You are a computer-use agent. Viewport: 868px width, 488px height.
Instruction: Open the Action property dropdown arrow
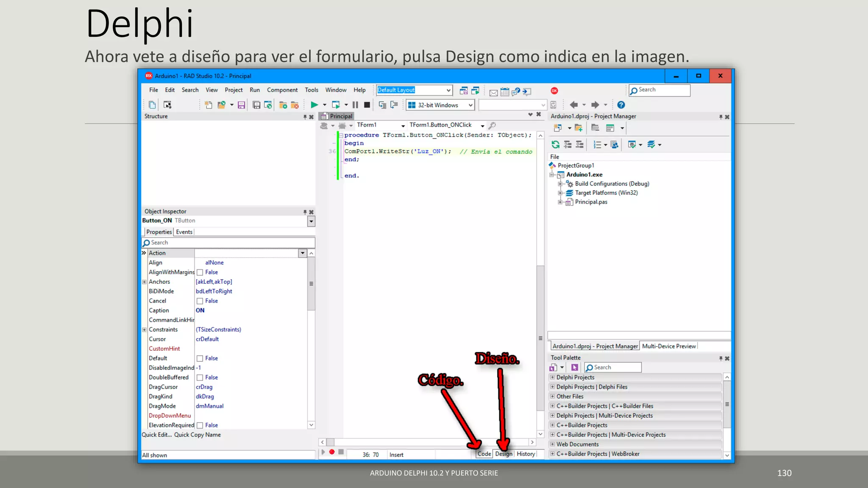click(x=302, y=253)
